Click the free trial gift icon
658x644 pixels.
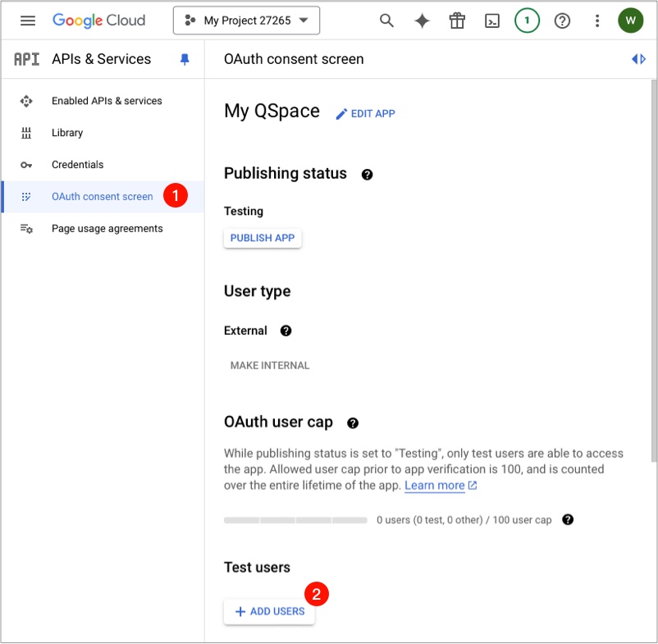457,21
